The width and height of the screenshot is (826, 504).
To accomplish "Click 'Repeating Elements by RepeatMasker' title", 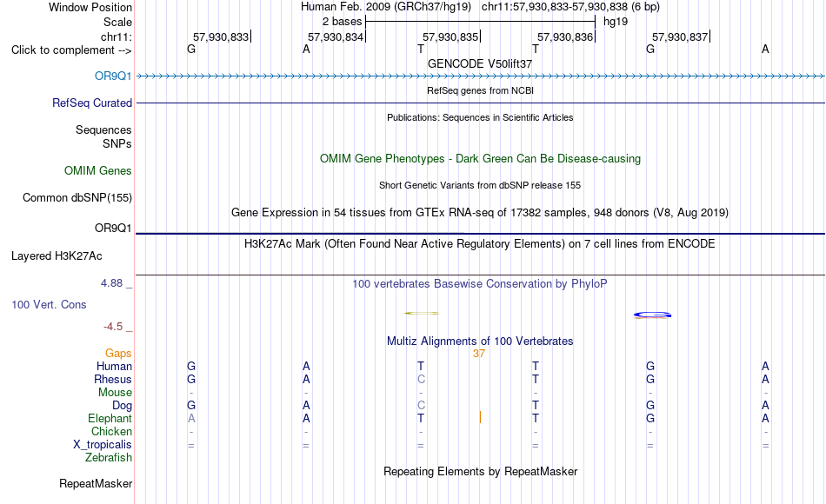I will click(480, 471).
